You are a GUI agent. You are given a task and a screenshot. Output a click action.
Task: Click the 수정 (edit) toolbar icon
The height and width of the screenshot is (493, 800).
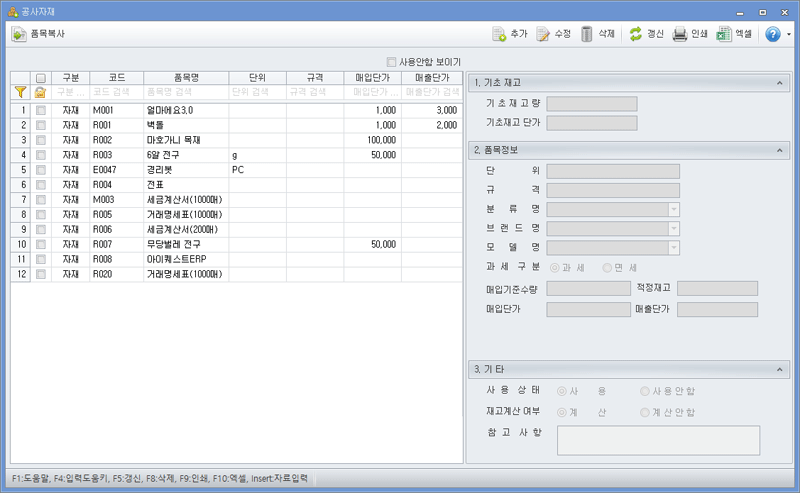coord(543,34)
